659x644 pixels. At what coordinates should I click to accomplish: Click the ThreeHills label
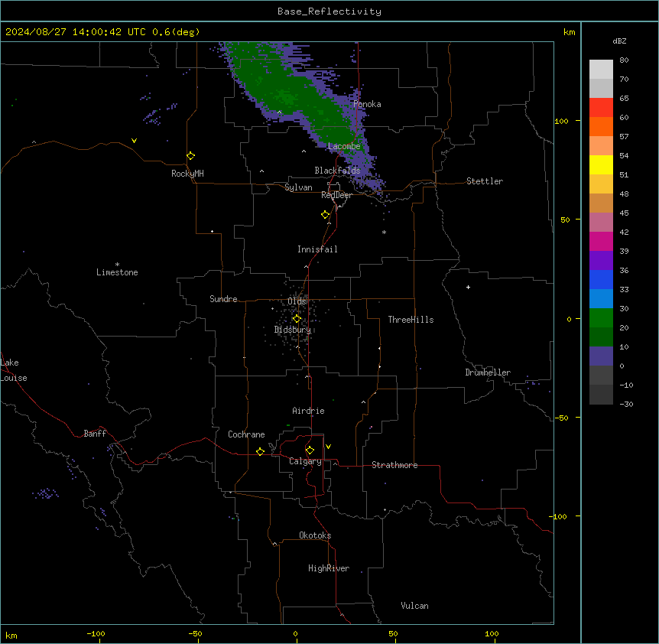pos(411,320)
